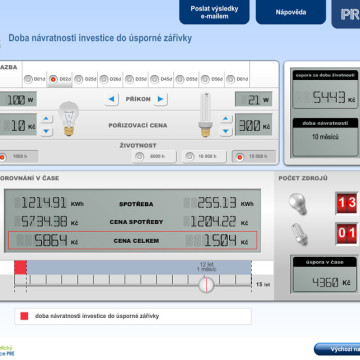The height and width of the screenshot is (360, 360).
Task: Lower incandescent bulb purchase price down arrow
Action: pos(46,131)
